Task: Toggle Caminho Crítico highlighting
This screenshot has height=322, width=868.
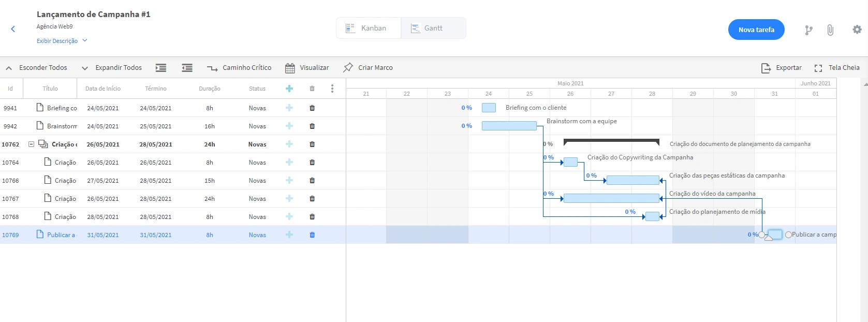Action: (x=239, y=68)
